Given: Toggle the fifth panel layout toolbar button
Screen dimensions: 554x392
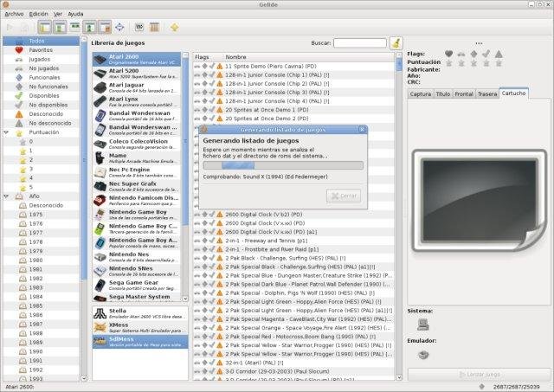Looking at the screenshot, I should 104,28.
